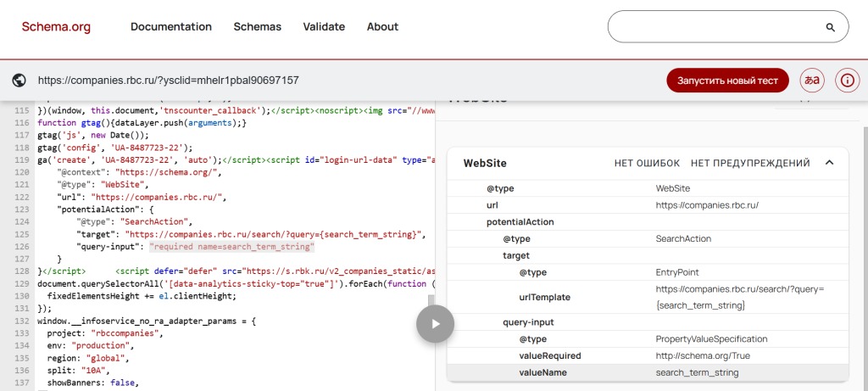Click the http://schema.org/True value
Viewport: 868px width, 391px height.
click(x=703, y=355)
